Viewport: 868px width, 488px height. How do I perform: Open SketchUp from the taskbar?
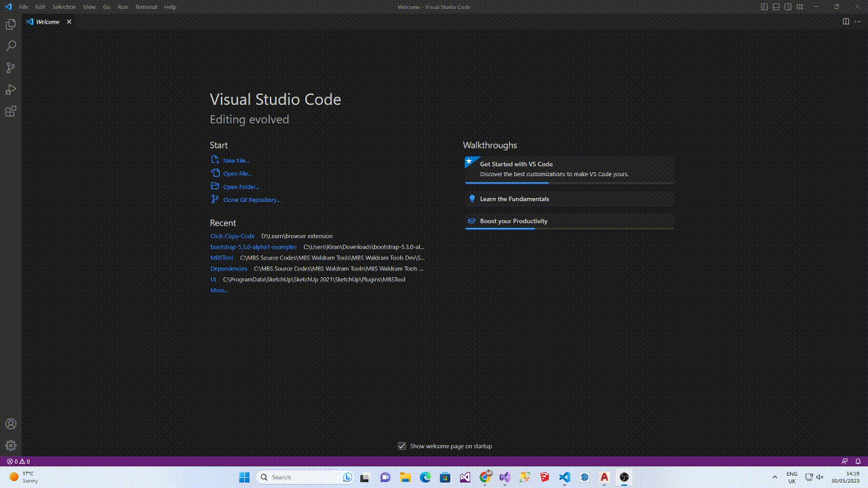coord(545,477)
